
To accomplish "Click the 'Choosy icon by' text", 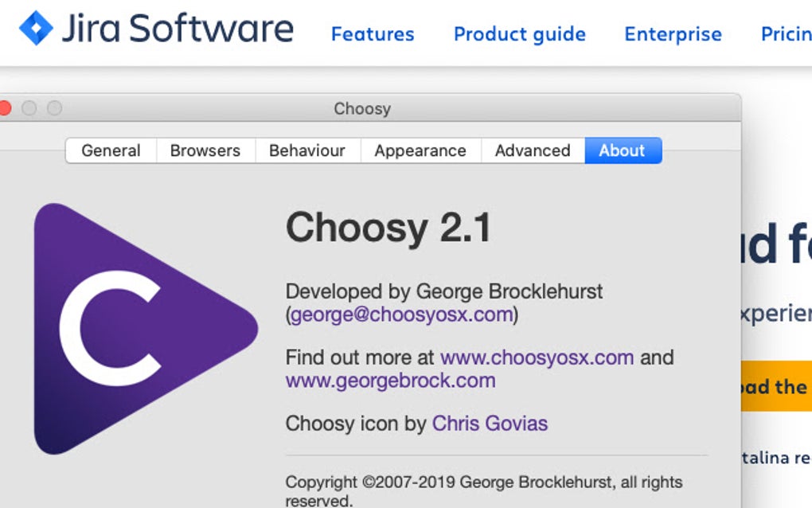I will 356,424.
